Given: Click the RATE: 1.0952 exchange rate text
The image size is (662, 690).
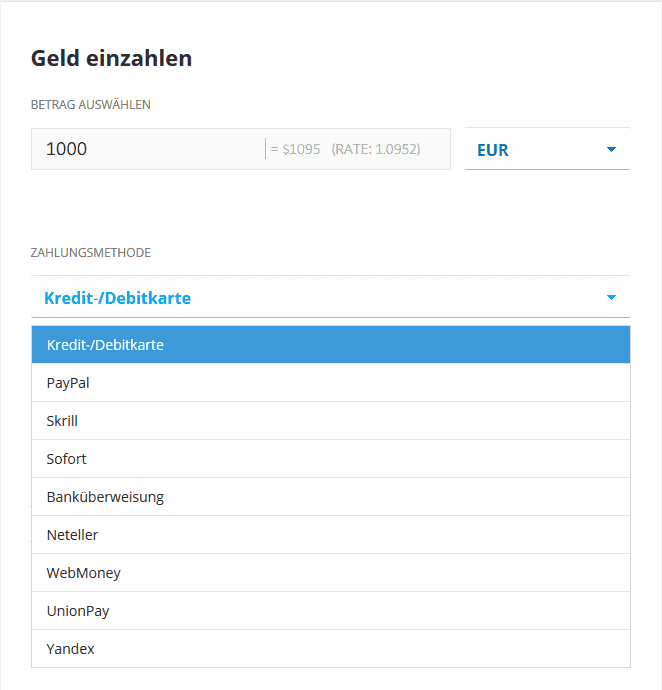Looking at the screenshot, I should coord(376,149).
